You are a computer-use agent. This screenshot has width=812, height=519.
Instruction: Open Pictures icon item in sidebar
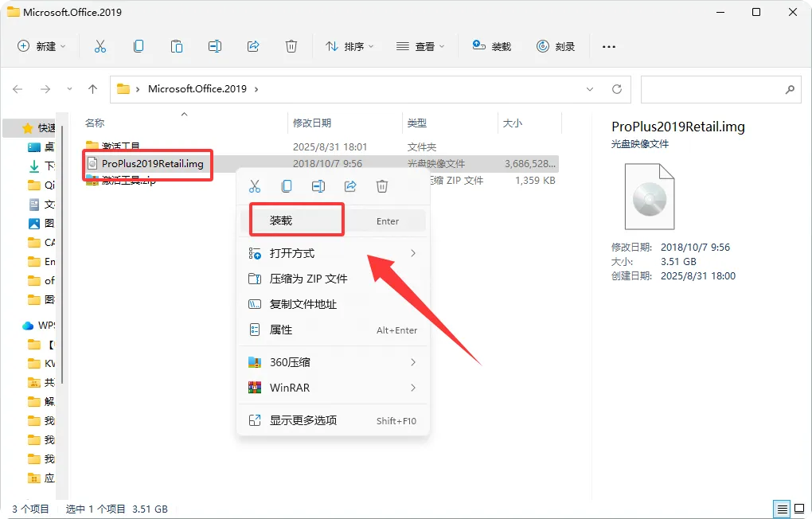click(x=41, y=223)
